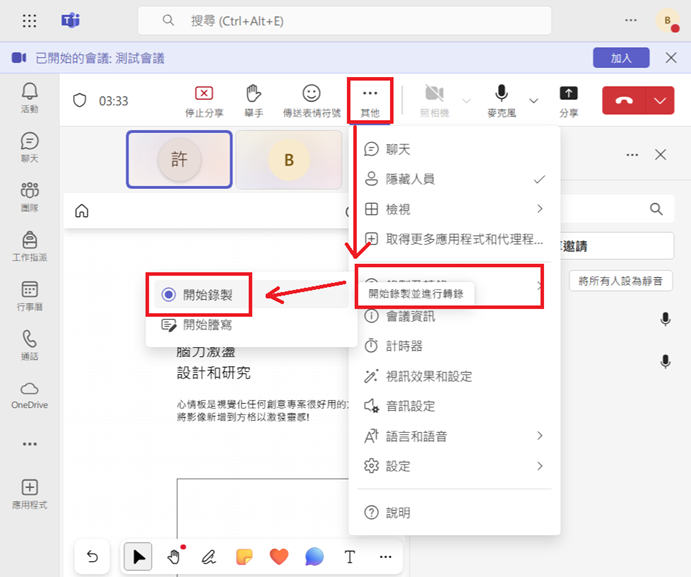
Task: Expand the View (檢視) submenu
Action: pyautogui.click(x=453, y=209)
